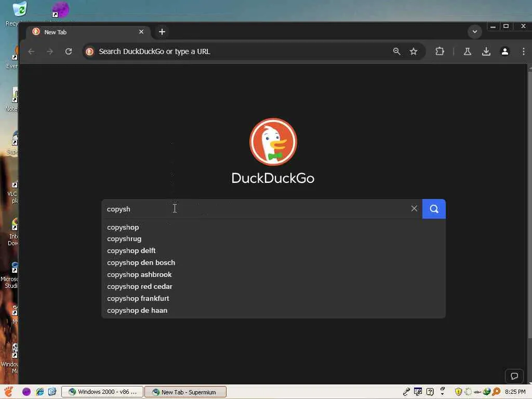The image size is (532, 399).
Task: Click the help question mark tray icon
Action: click(430, 392)
